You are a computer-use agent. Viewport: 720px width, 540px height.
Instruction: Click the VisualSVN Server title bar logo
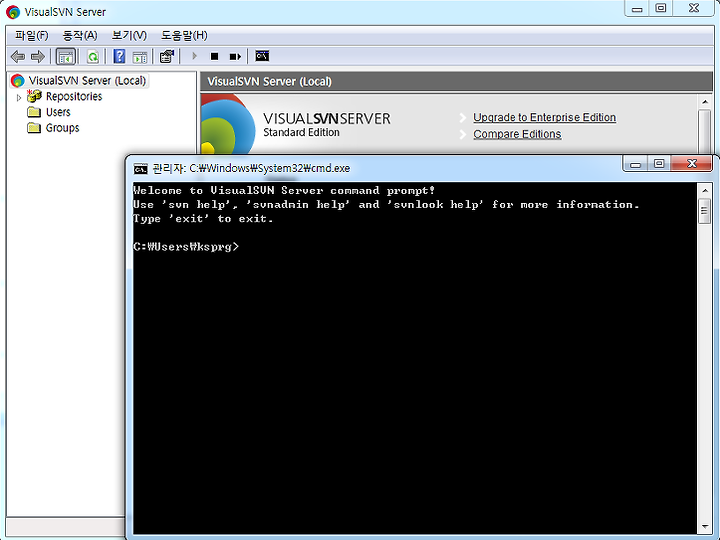[x=13, y=12]
